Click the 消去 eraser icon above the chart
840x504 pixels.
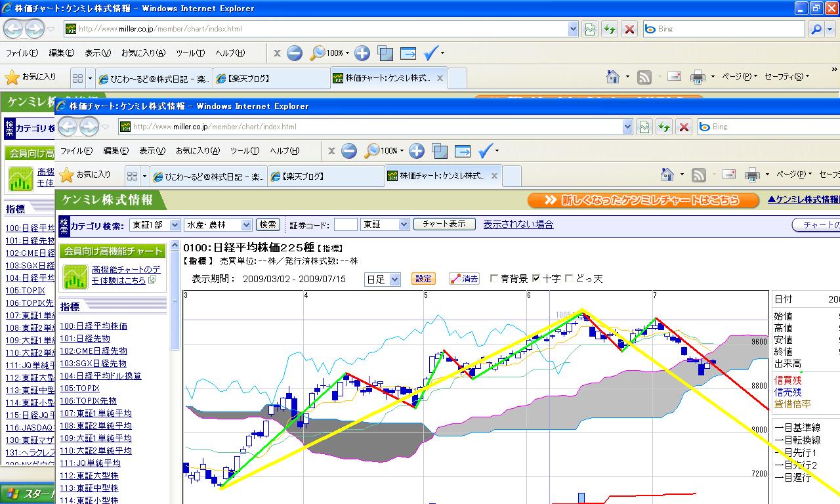464,279
